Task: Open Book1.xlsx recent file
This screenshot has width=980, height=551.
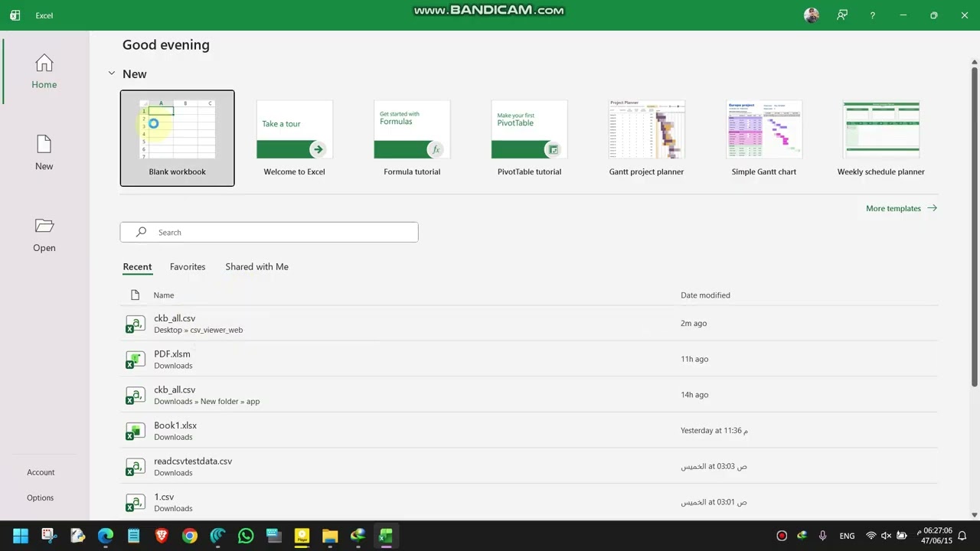Action: (x=529, y=430)
